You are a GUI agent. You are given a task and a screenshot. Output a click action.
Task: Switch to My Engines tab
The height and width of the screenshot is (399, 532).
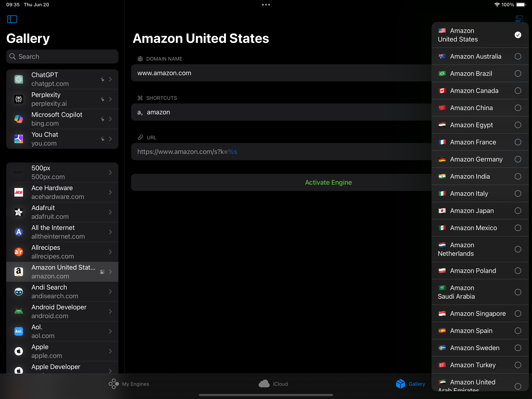point(129,384)
